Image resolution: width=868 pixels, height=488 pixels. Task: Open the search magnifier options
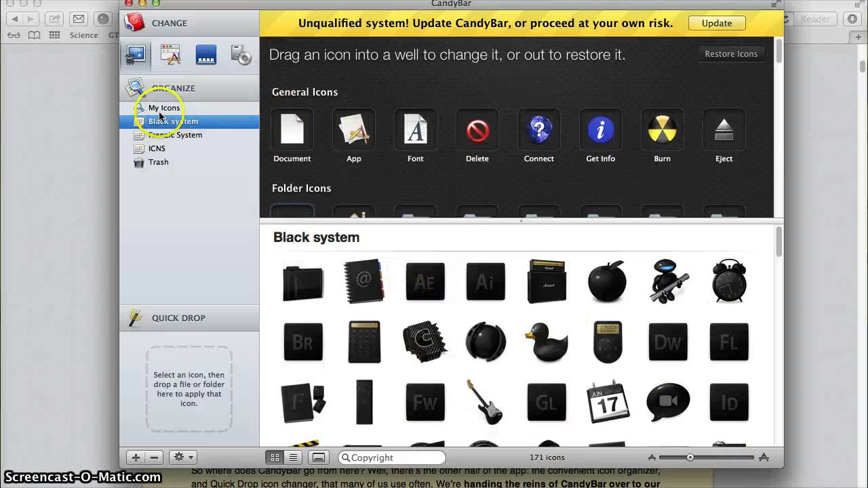tap(346, 457)
